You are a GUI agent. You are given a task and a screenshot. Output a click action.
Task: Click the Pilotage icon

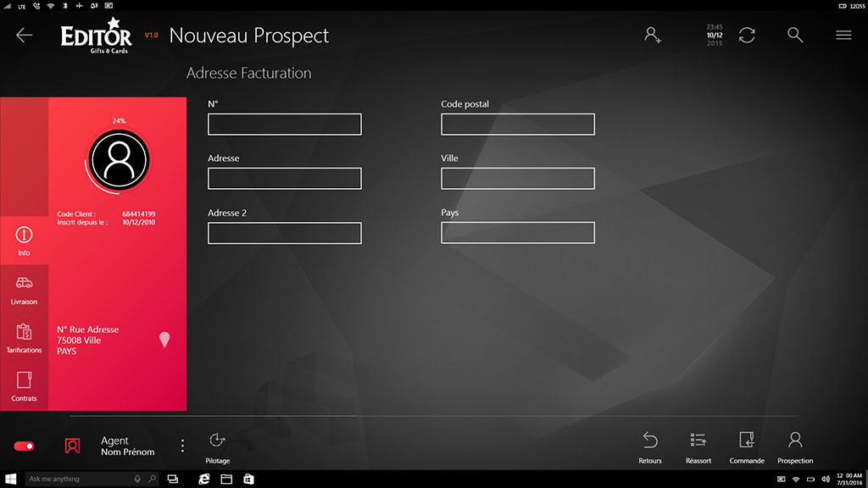[217, 441]
